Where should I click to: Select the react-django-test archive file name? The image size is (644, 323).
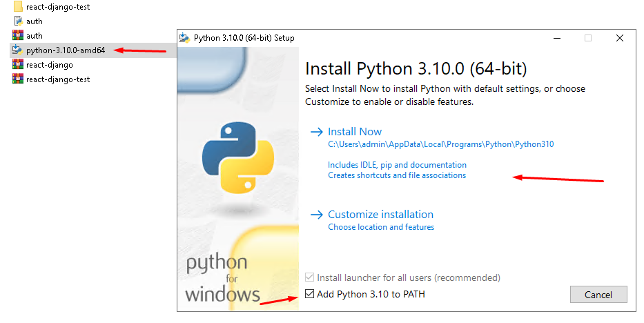[58, 79]
